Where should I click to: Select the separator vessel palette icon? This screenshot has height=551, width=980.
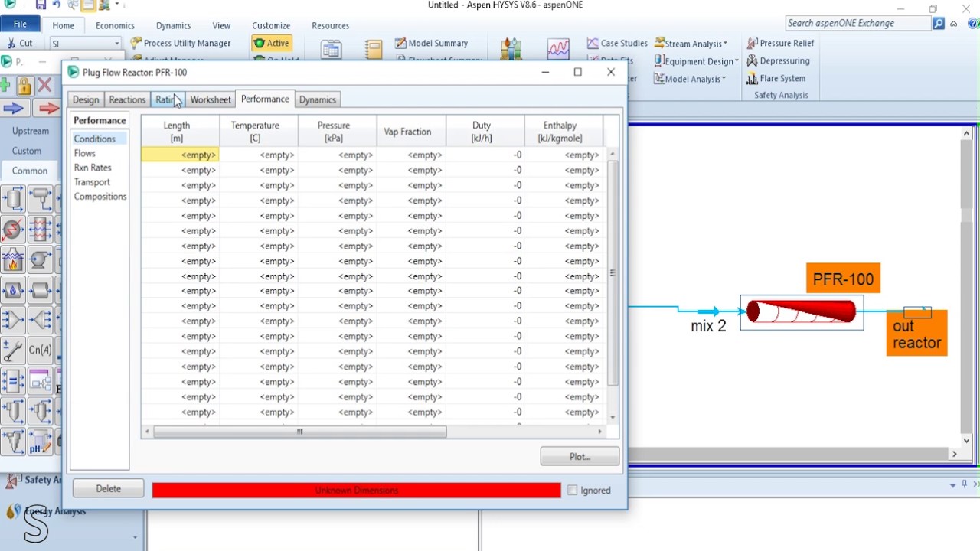pos(13,200)
